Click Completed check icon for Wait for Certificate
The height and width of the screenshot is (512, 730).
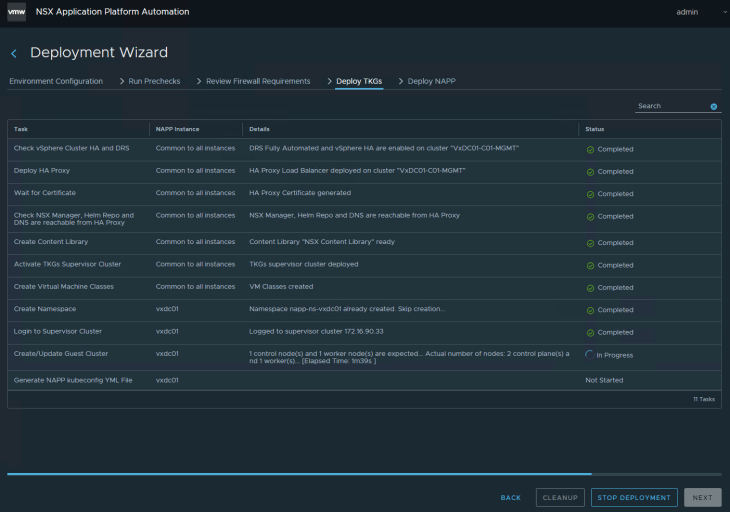[x=590, y=194]
